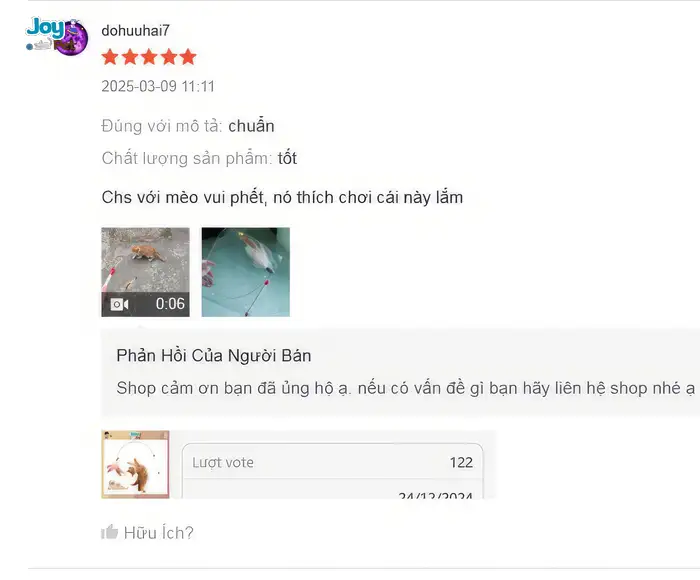Click the Phản Hồi Của Người Bán heading
The height and width of the screenshot is (580, 700).
pyautogui.click(x=214, y=356)
